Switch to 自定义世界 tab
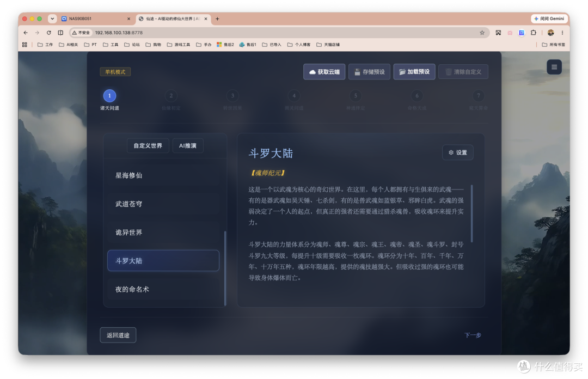Screen dimensions: 588x379 click(x=148, y=145)
